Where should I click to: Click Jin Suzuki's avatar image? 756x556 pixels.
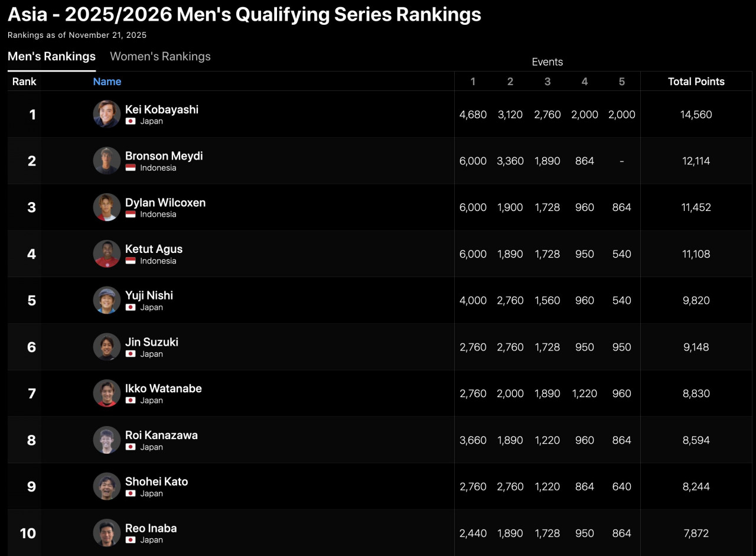coord(107,347)
